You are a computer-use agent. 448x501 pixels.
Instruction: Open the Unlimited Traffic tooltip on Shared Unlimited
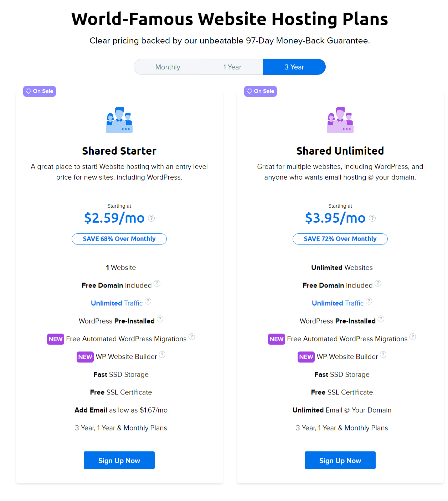pyautogui.click(x=369, y=301)
